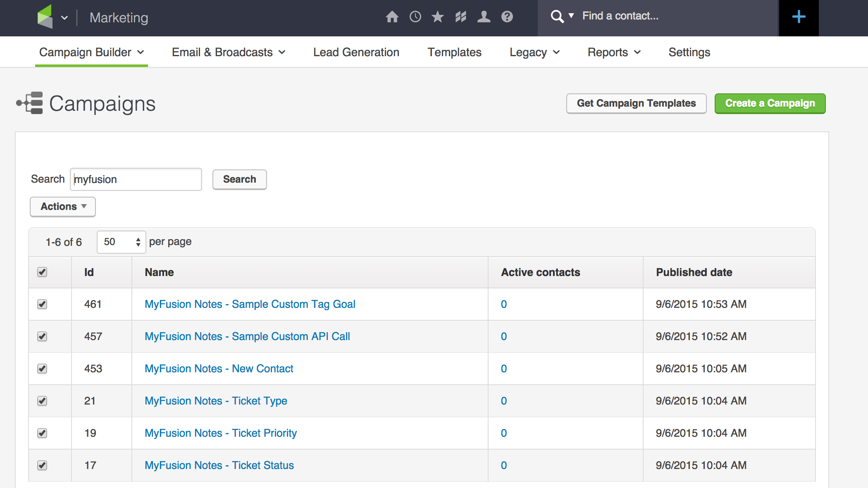This screenshot has width=868, height=488.
Task: Go to the Templates tab
Action: click(x=454, y=52)
